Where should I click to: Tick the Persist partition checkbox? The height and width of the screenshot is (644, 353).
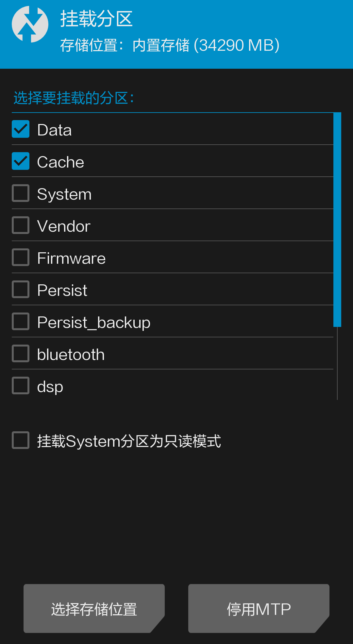pyautogui.click(x=21, y=289)
